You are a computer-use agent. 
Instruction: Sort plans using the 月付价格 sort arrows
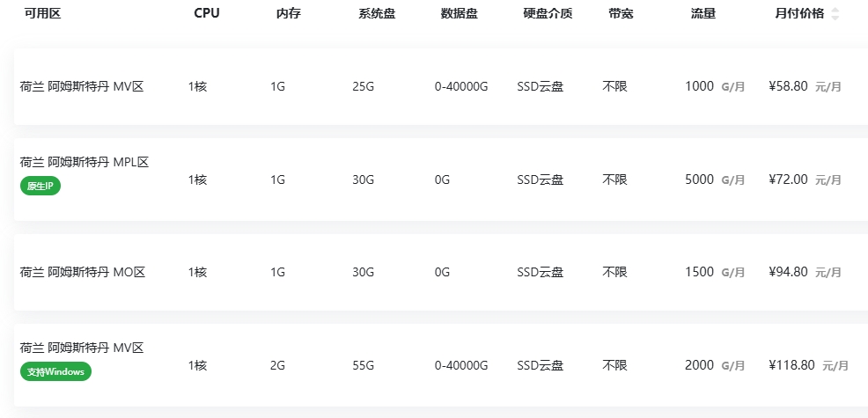pos(835,14)
